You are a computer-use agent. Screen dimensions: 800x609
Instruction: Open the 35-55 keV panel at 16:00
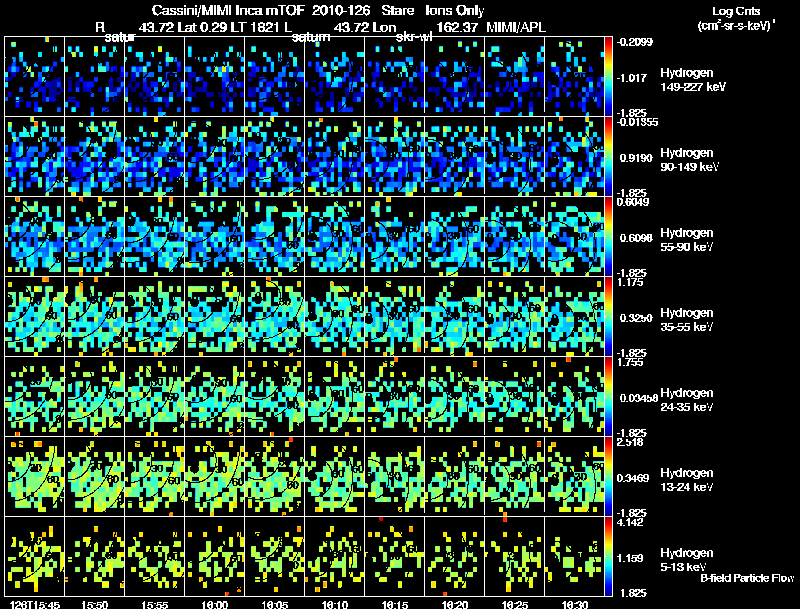click(x=214, y=316)
